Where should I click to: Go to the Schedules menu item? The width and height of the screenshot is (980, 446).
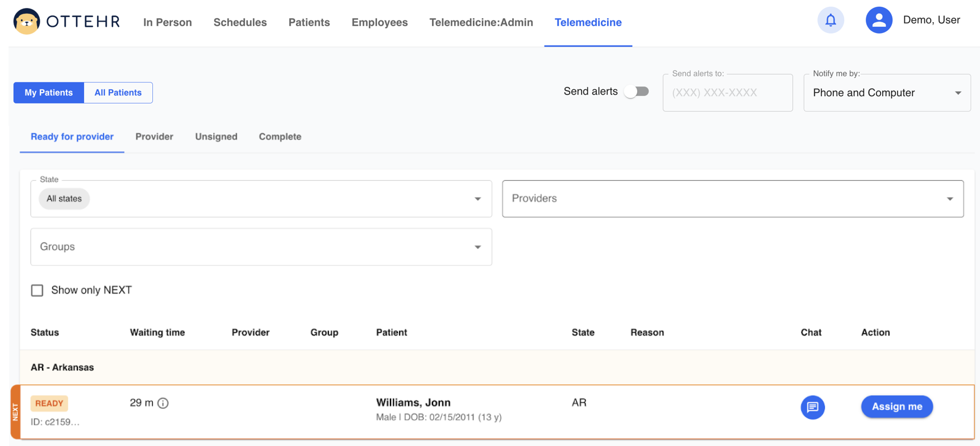pyautogui.click(x=240, y=23)
